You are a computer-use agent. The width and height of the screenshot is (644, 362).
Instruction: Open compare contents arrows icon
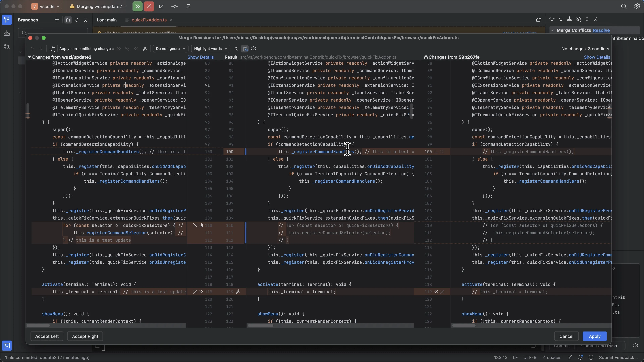[52, 49]
